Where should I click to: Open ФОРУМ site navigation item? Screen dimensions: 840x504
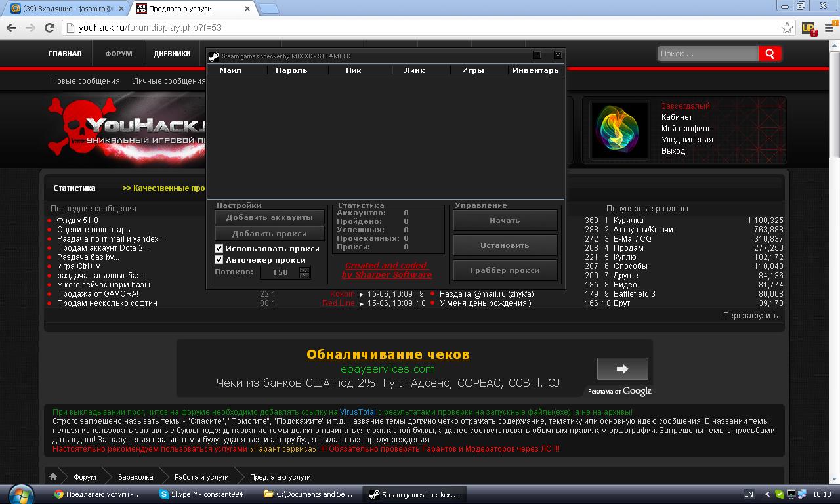point(119,54)
